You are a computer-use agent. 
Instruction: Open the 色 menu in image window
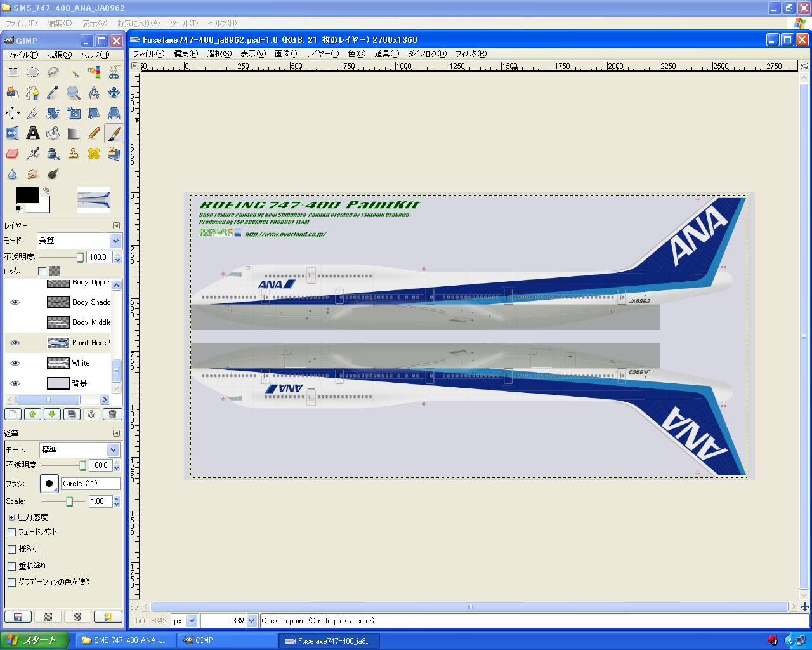[357, 54]
